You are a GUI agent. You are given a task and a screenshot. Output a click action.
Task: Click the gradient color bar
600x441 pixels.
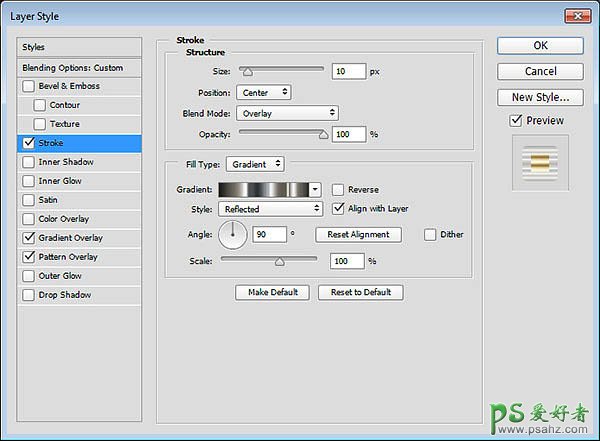pos(264,189)
